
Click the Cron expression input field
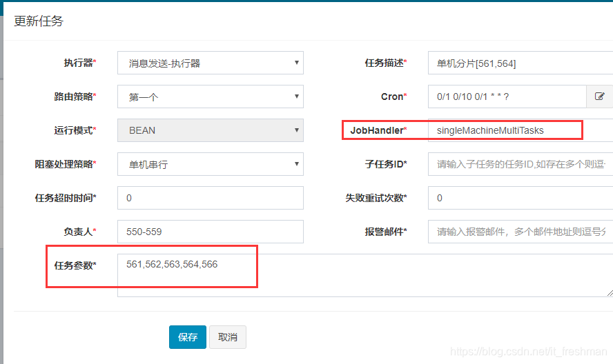pos(507,97)
